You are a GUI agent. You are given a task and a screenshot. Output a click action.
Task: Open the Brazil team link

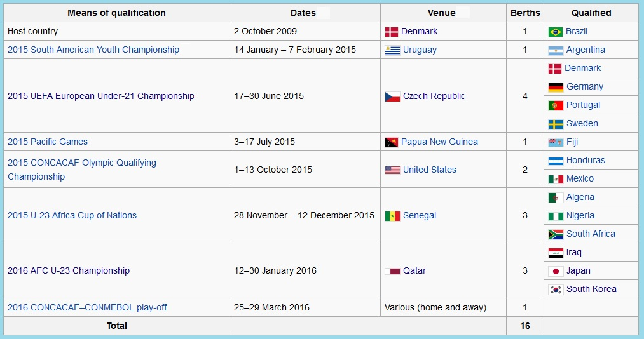[577, 31]
